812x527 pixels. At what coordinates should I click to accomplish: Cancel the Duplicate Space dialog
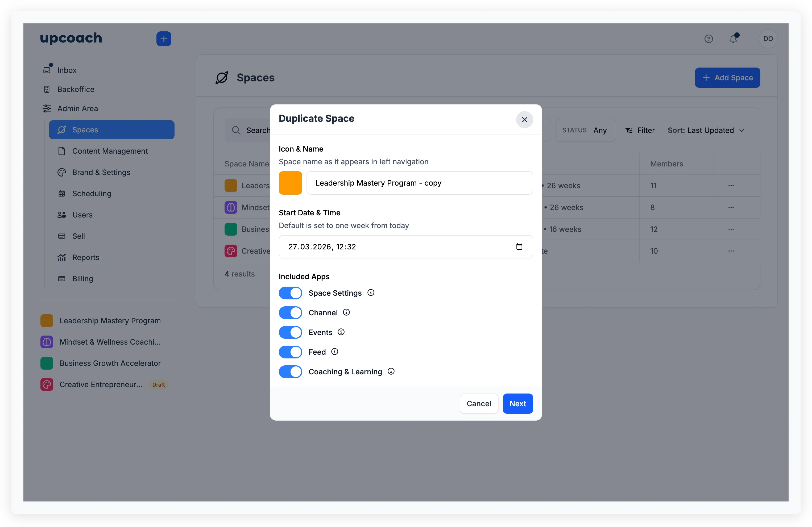click(479, 403)
